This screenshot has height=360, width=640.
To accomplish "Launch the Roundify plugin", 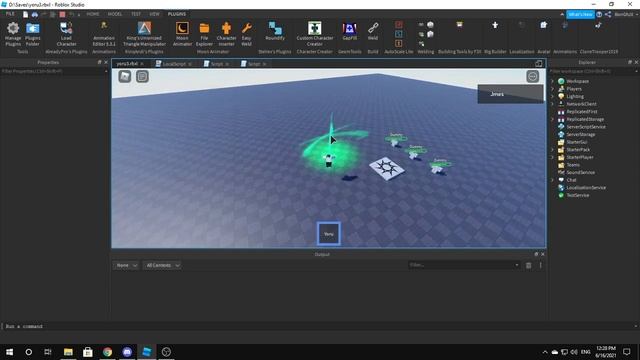I will click(275, 31).
